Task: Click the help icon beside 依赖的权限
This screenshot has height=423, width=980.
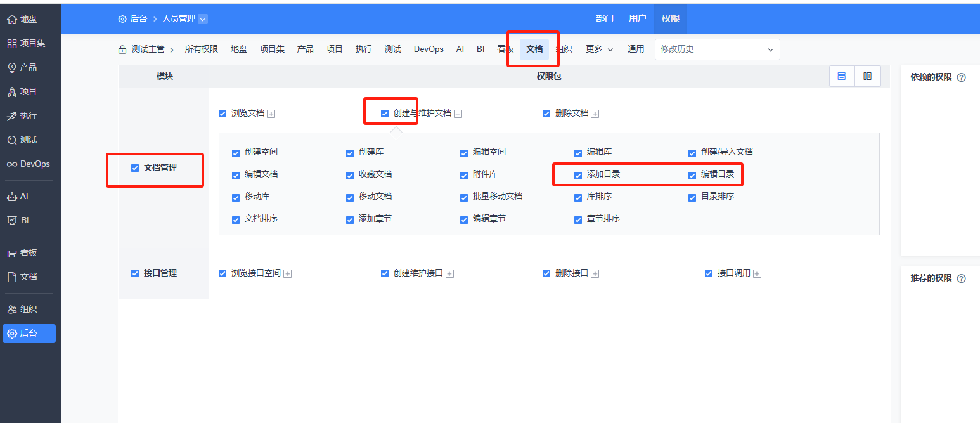Action: pyautogui.click(x=961, y=77)
